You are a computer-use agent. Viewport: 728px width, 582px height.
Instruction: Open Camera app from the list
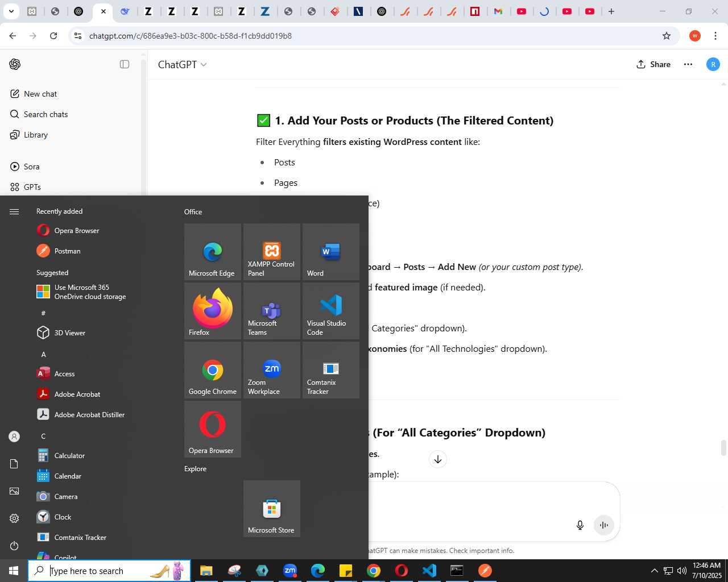(x=102, y=497)
